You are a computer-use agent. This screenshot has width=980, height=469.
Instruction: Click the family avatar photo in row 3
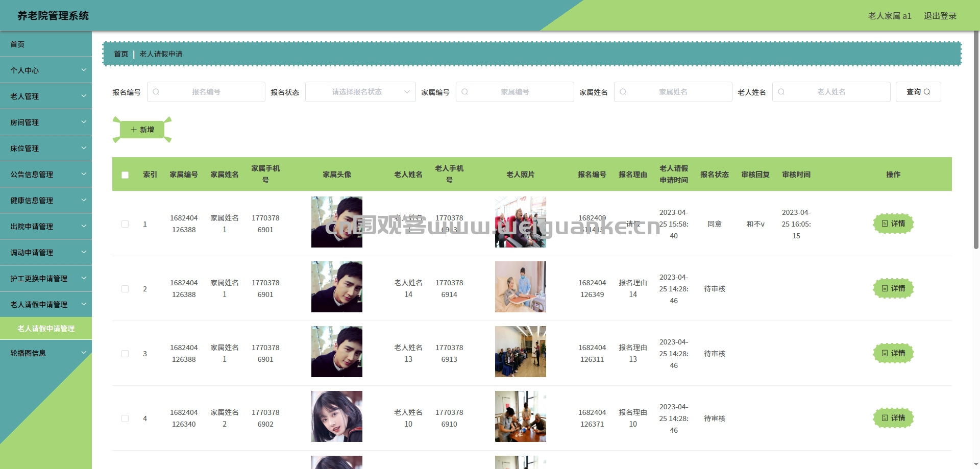pos(337,352)
